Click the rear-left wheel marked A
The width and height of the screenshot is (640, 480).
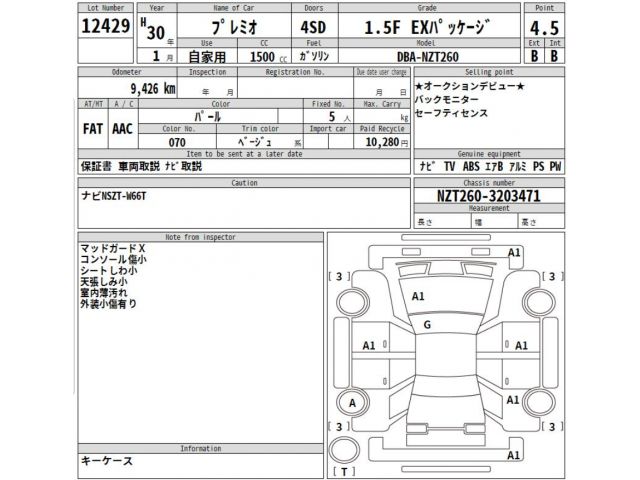(x=351, y=402)
